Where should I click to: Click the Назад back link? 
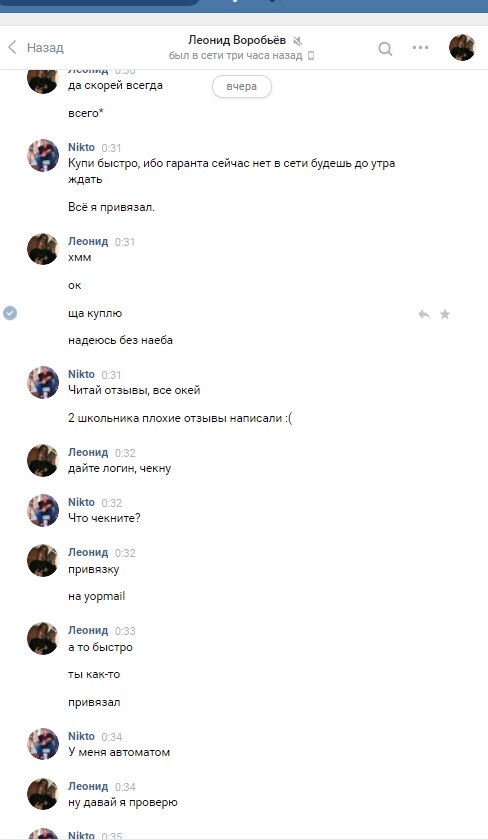(45, 48)
